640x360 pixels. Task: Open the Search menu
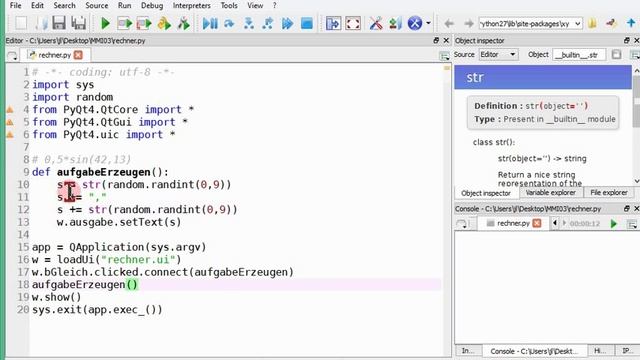pos(64,6)
